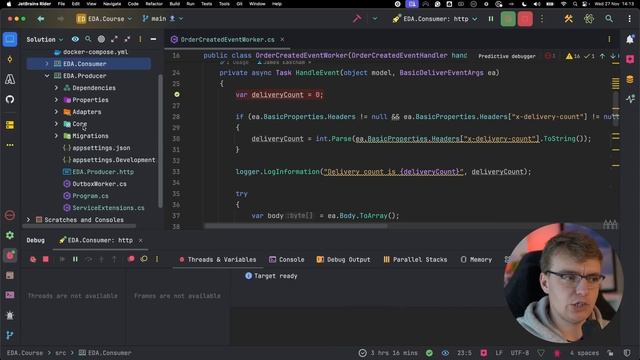Expand Scratches and Consoles node
This screenshot has width=640, height=360.
[x=28, y=220]
